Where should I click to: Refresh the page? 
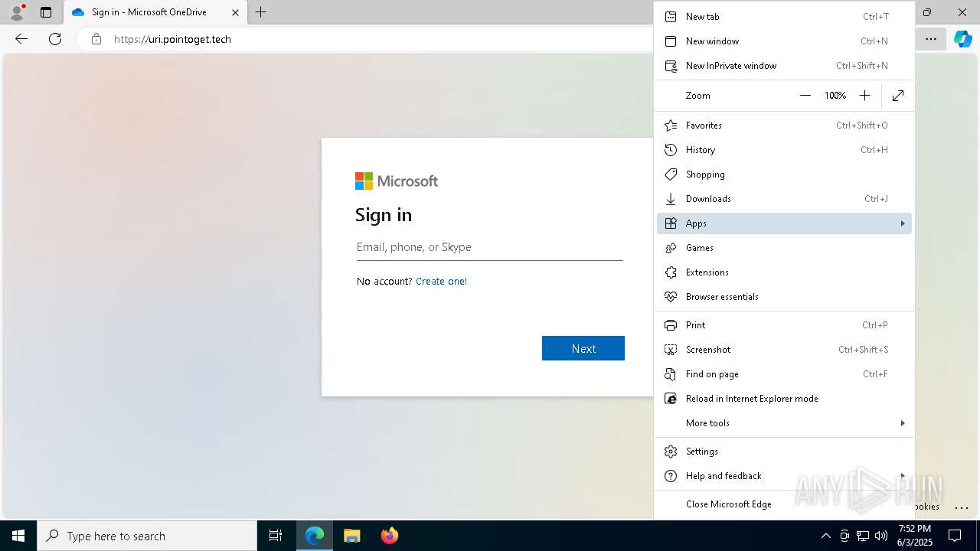click(55, 39)
